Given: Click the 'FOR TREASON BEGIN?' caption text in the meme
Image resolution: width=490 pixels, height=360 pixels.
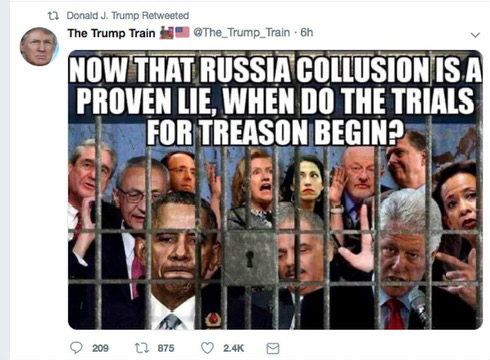Looking at the screenshot, I should pyautogui.click(x=275, y=132).
